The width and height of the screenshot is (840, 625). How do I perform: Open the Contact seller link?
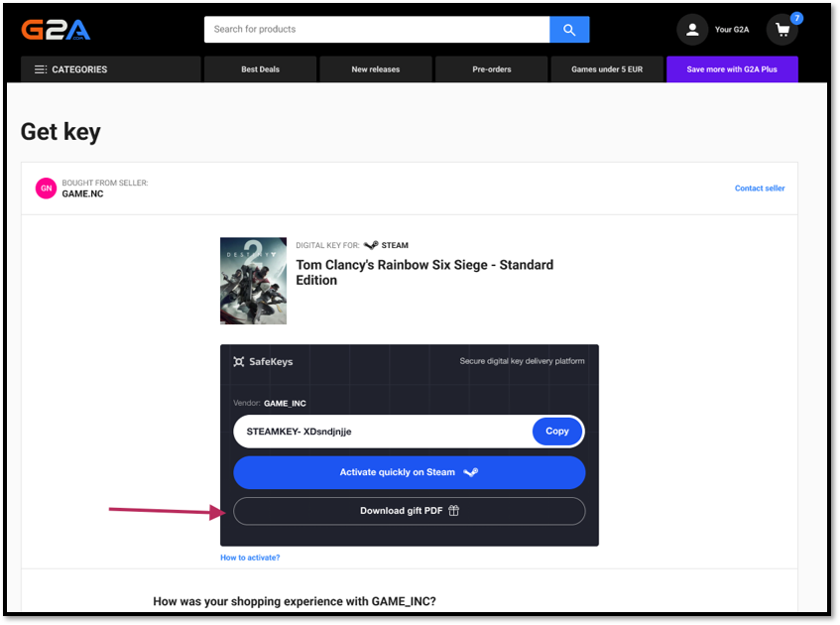click(x=760, y=187)
